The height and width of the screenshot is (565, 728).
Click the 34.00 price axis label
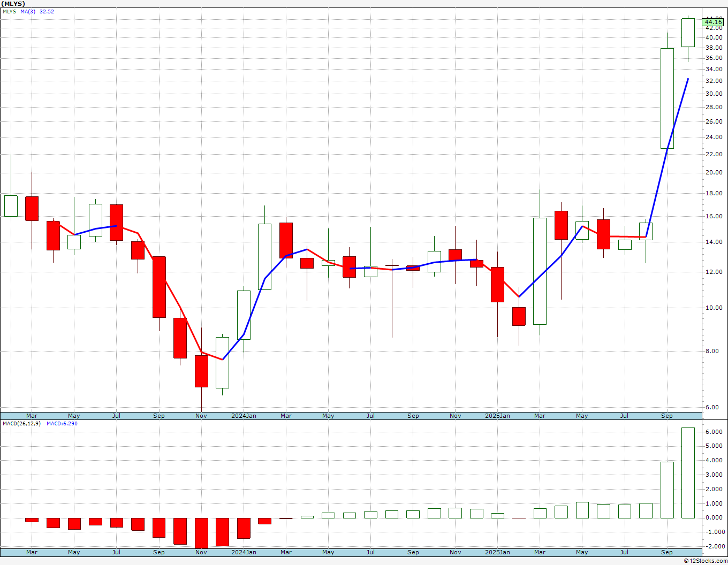coord(714,69)
